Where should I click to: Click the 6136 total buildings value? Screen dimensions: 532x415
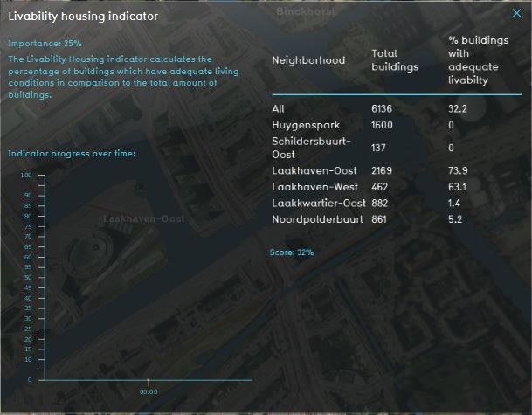[x=382, y=108]
